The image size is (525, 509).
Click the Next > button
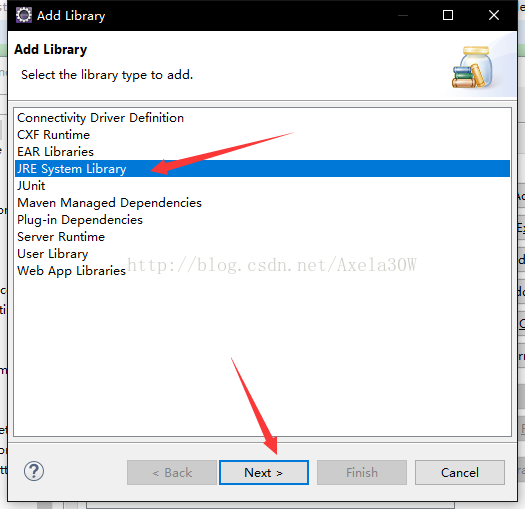(x=264, y=472)
